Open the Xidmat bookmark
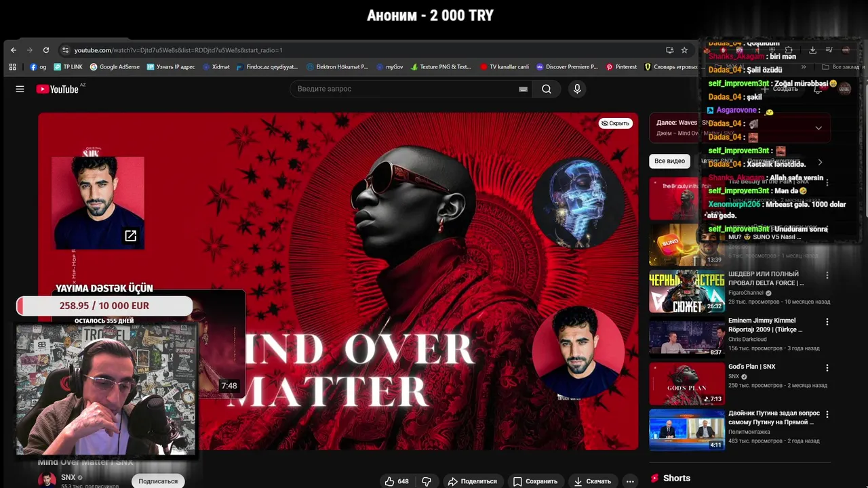This screenshot has width=868, height=488. coord(215,67)
